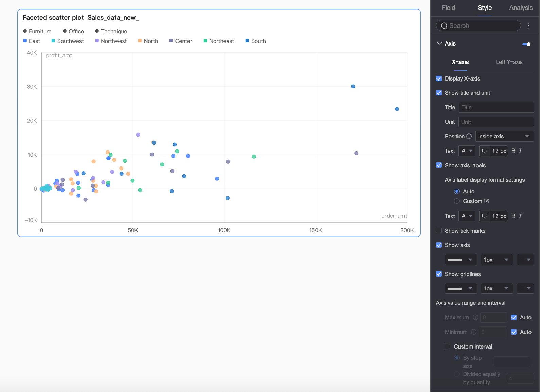Uncheck Auto for the Minimum value
540x392 pixels.
point(514,332)
